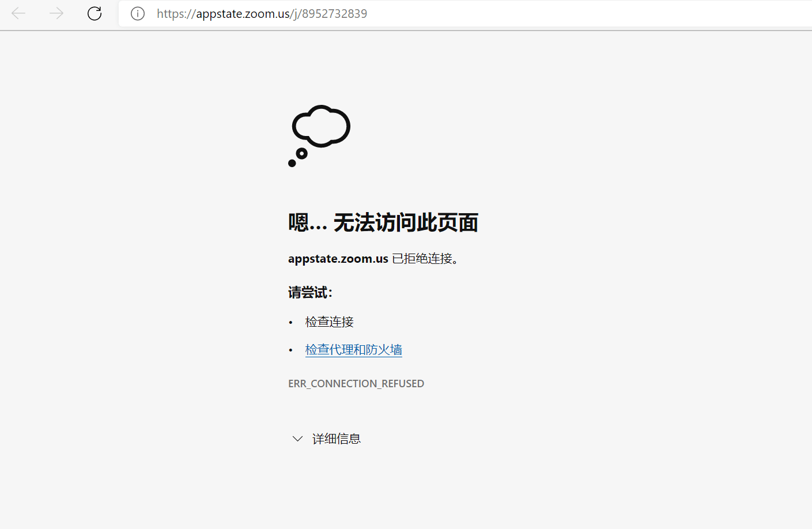Select the appstate.zoom.us URL in address bar

point(262,13)
